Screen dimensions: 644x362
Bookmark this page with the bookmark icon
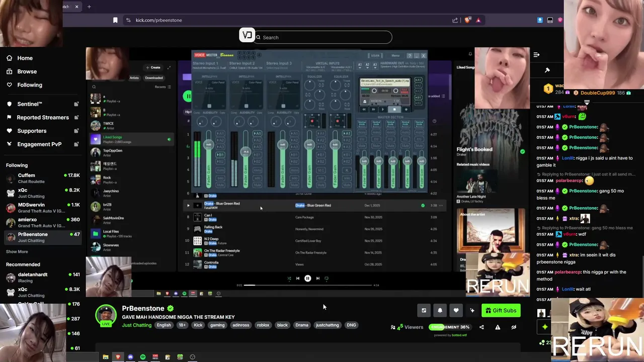point(115,20)
